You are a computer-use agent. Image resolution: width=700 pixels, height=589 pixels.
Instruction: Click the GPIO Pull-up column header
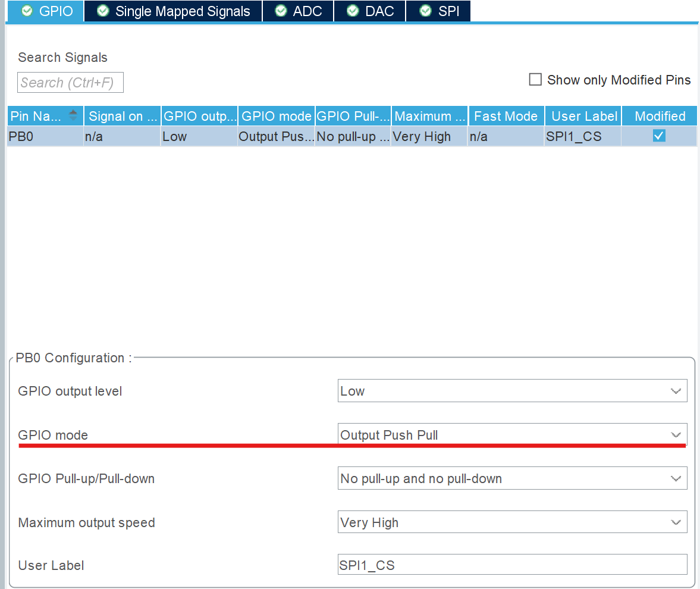353,116
